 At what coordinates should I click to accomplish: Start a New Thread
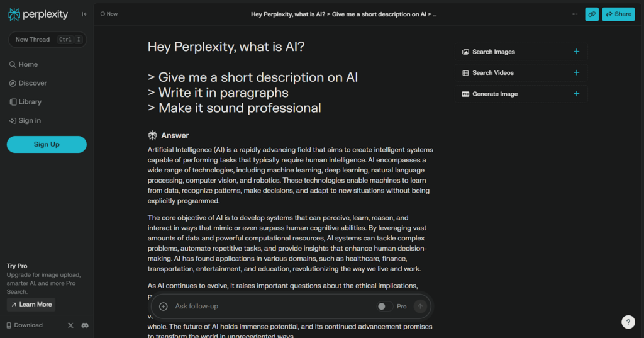47,40
